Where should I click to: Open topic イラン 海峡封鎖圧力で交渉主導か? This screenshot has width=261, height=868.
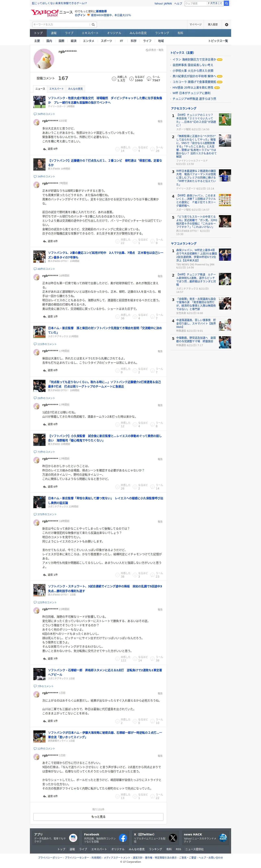(x=194, y=59)
